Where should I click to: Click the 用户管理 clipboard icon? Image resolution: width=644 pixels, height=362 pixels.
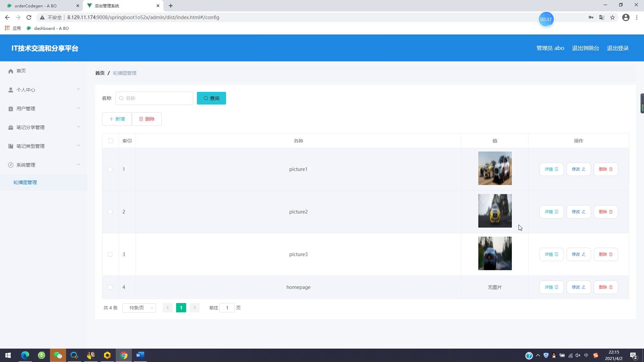point(11,109)
